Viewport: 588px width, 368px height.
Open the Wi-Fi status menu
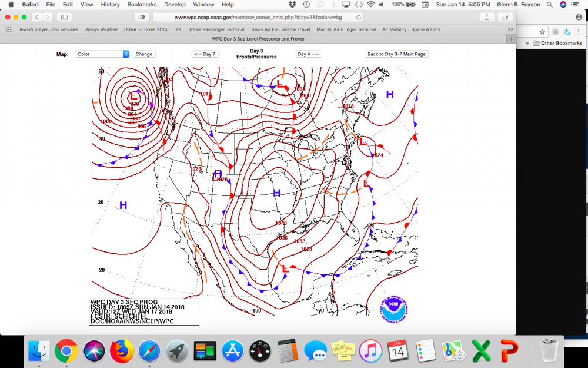click(370, 4)
